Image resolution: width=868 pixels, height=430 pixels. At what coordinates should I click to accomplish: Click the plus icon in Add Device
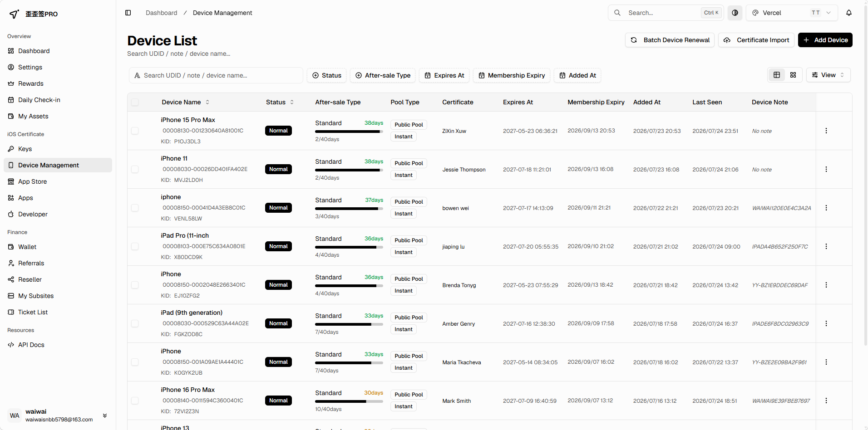pyautogui.click(x=806, y=40)
